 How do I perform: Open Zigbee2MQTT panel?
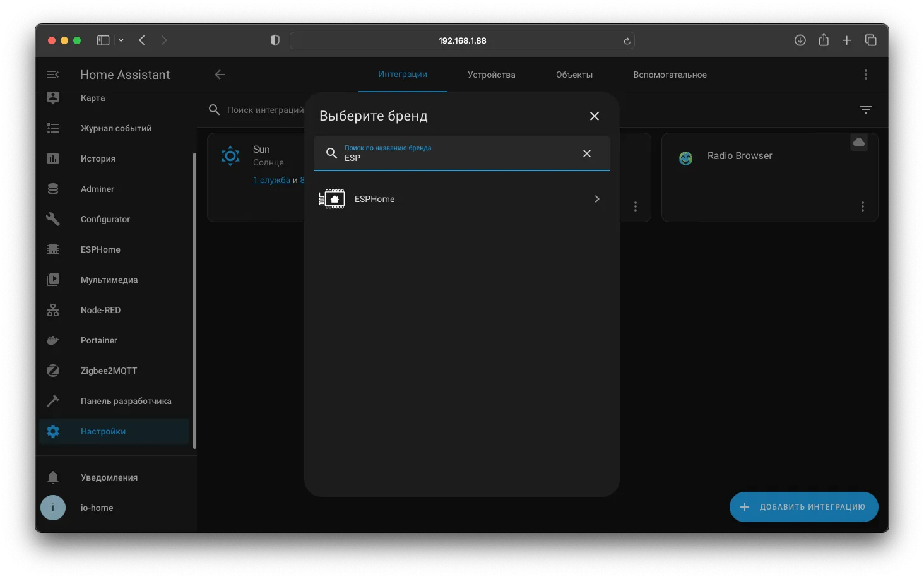pos(114,371)
